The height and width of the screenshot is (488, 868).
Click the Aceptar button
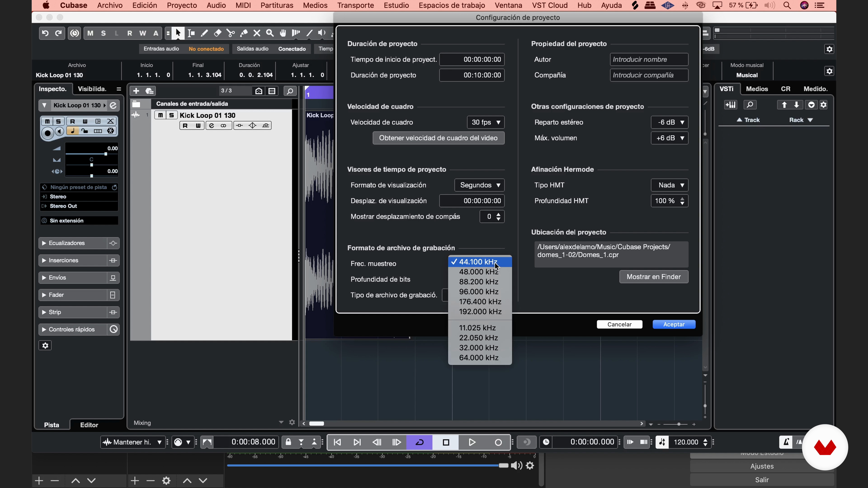coord(674,324)
